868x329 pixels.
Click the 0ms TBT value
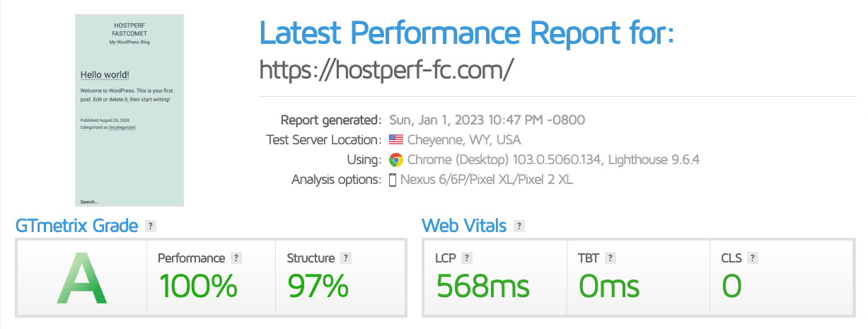(609, 286)
